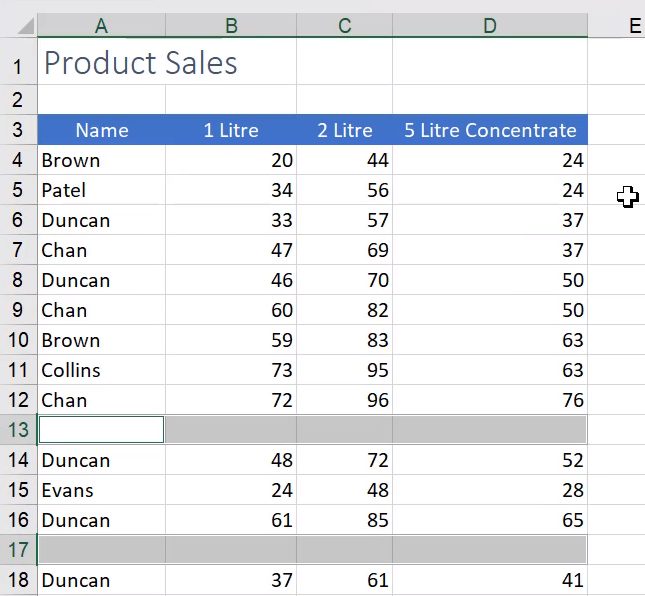Select the Collins name cell
Image resolution: width=645 pixels, height=596 pixels.
102,370
